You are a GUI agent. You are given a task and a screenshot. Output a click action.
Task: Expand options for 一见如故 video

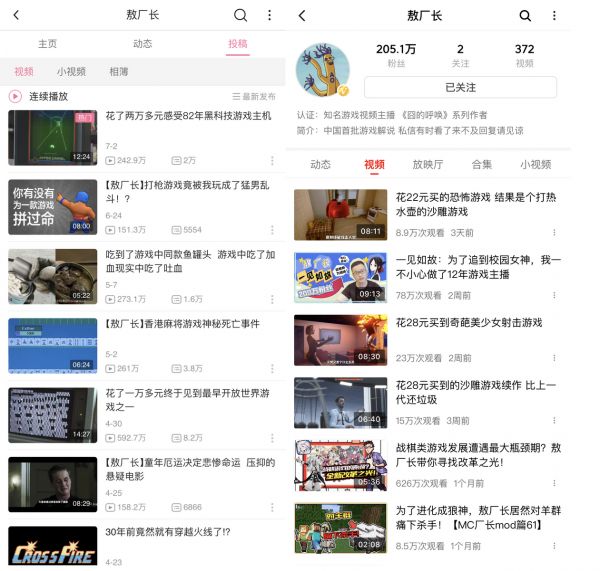[x=555, y=295]
